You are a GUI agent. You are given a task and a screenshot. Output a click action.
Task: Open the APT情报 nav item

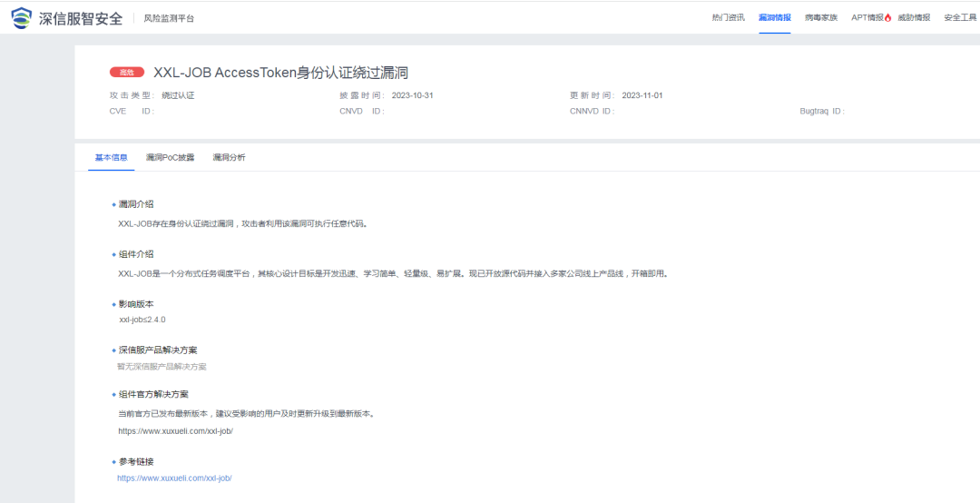tap(867, 18)
